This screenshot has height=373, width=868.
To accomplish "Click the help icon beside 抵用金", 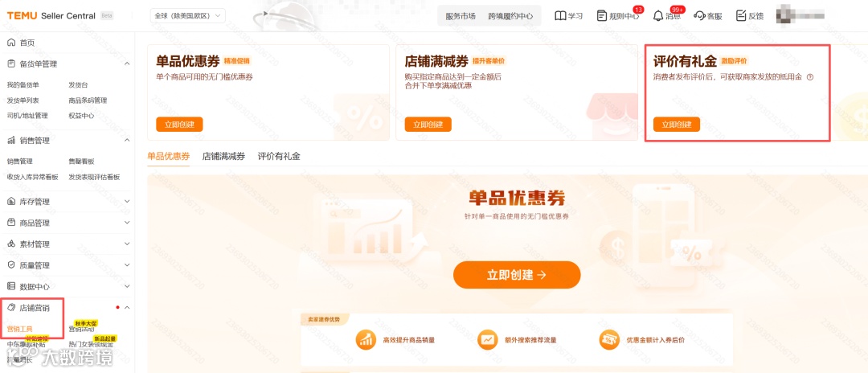I will pos(810,77).
